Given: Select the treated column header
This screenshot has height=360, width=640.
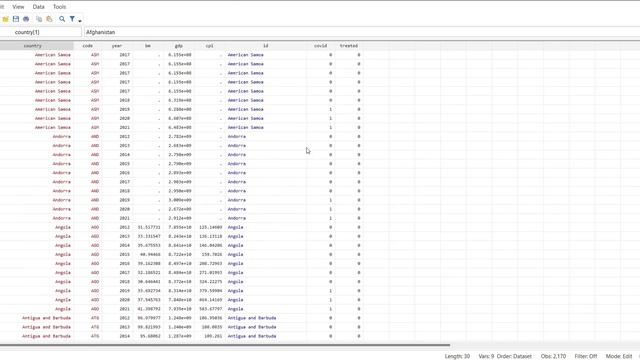Looking at the screenshot, I should [349, 46].
